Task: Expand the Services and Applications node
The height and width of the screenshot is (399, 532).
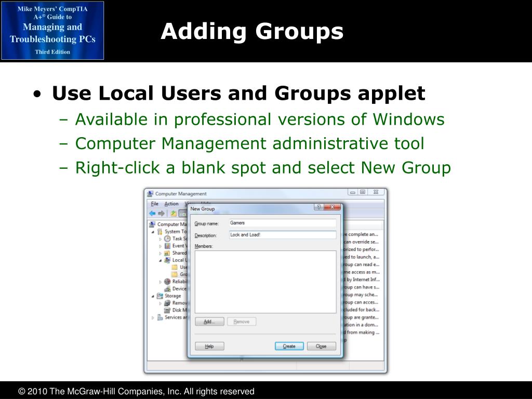Action: pos(153,318)
